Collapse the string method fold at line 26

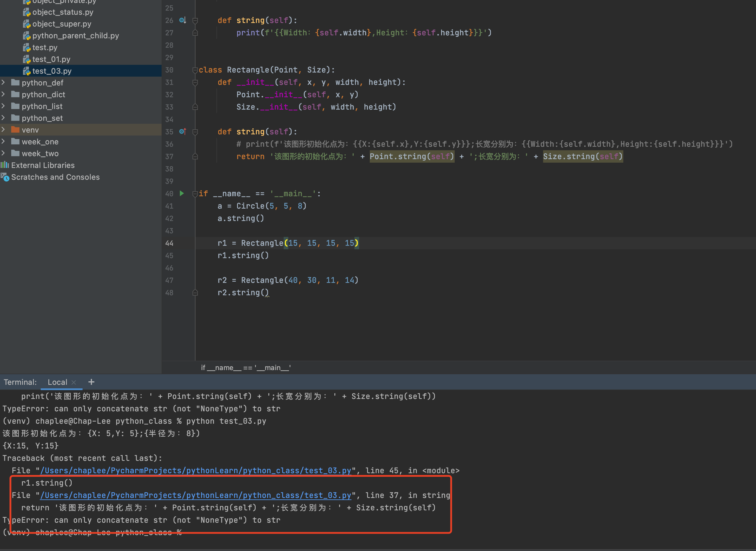coord(195,21)
